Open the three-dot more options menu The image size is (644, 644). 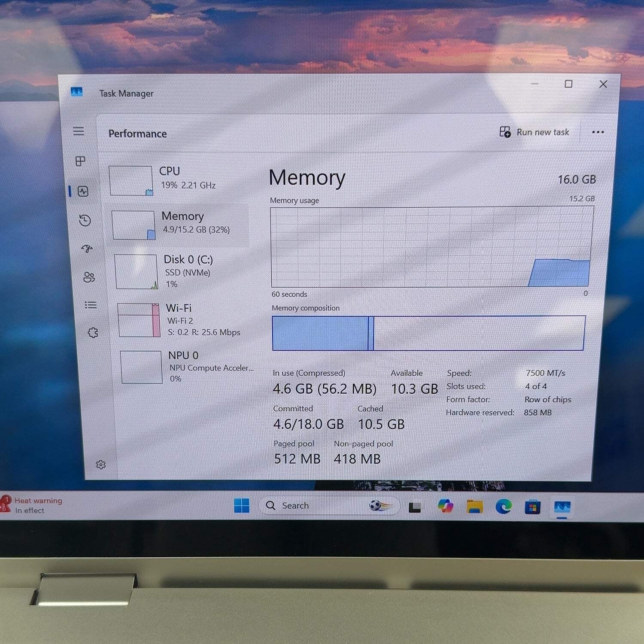click(598, 132)
